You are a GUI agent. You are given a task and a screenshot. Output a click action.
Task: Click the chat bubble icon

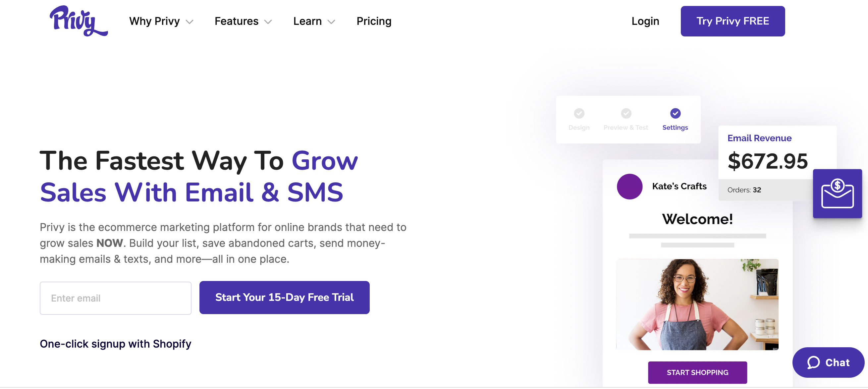coord(813,362)
